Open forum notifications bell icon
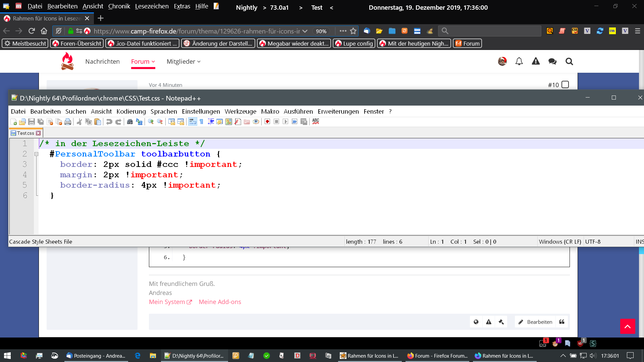This screenshot has width=644, height=362. [x=519, y=61]
